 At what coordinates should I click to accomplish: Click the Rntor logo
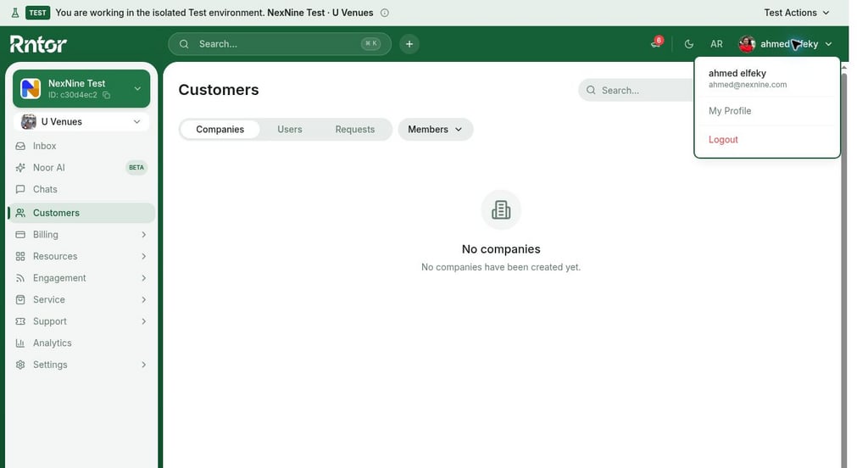38,44
